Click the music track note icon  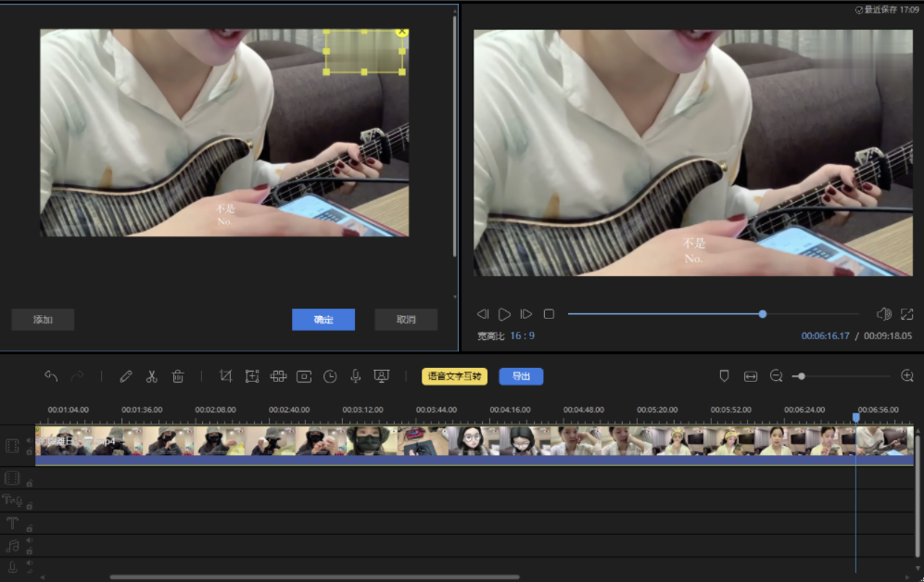12,546
